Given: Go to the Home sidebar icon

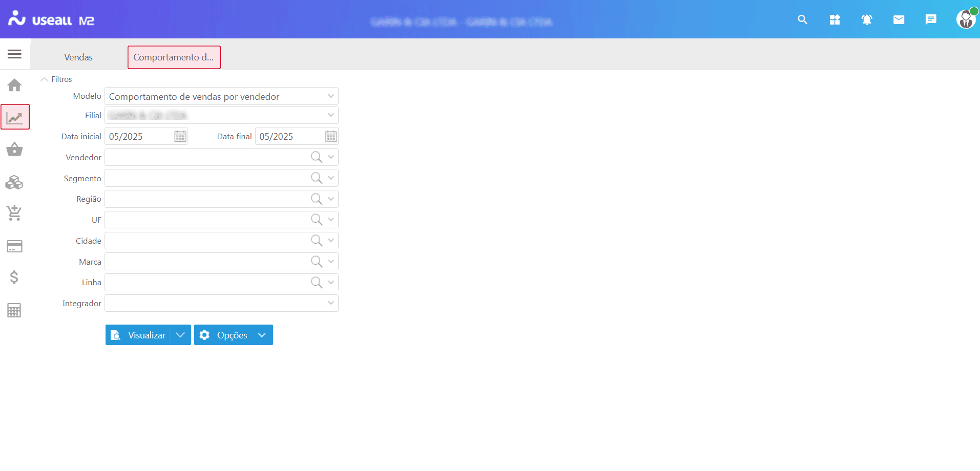Looking at the screenshot, I should (x=14, y=85).
